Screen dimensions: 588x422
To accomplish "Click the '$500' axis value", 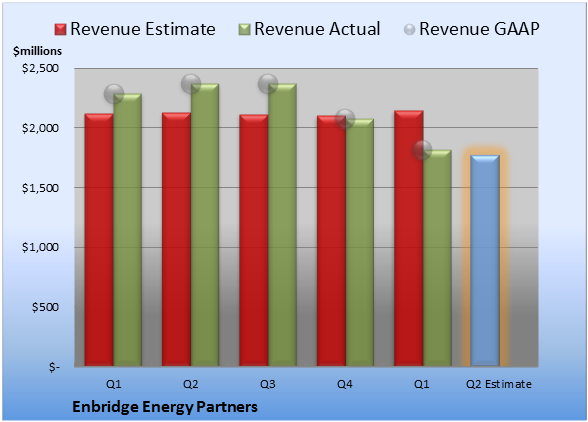I will [45, 307].
